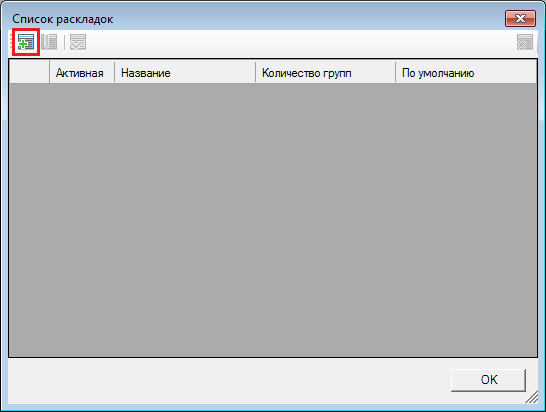This screenshot has height=412, width=546.
Task: Click the resize grip in the dialog corner
Action: [x=532, y=397]
